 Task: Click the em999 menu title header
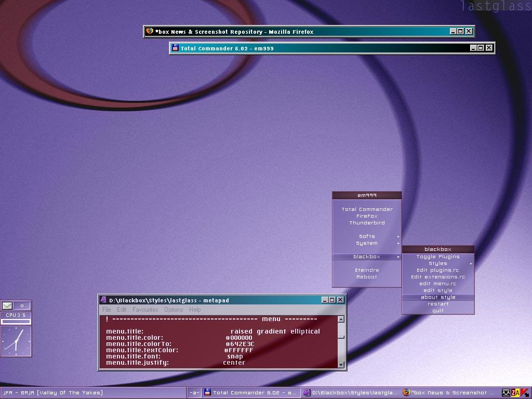(x=367, y=195)
